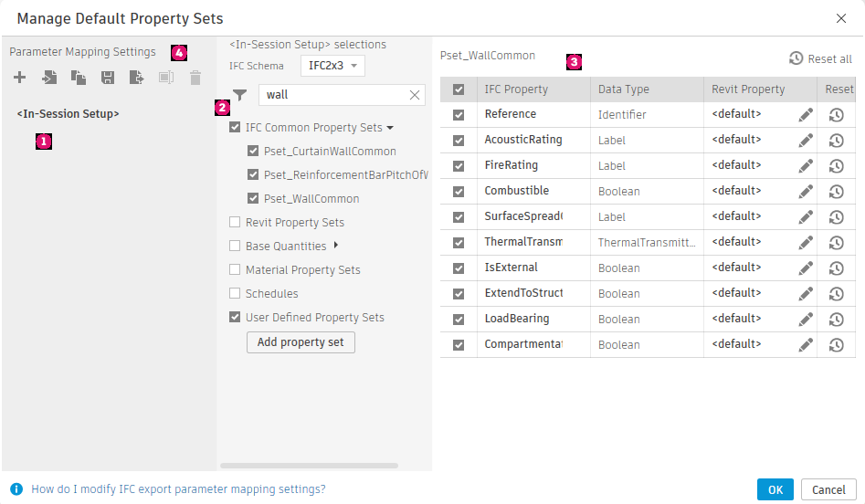Clear the wall filter text
865x504 pixels.
tap(415, 95)
